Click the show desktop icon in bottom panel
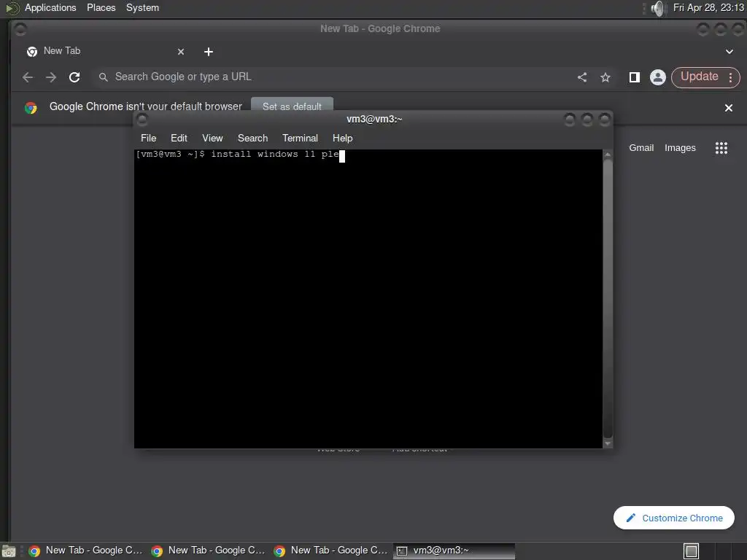This screenshot has width=747, height=560. tap(9, 551)
